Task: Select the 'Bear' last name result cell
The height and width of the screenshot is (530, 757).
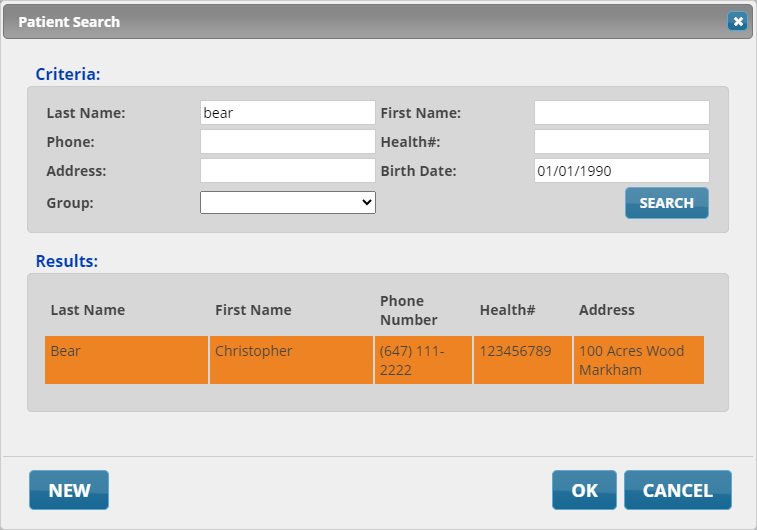Action: [x=126, y=360]
